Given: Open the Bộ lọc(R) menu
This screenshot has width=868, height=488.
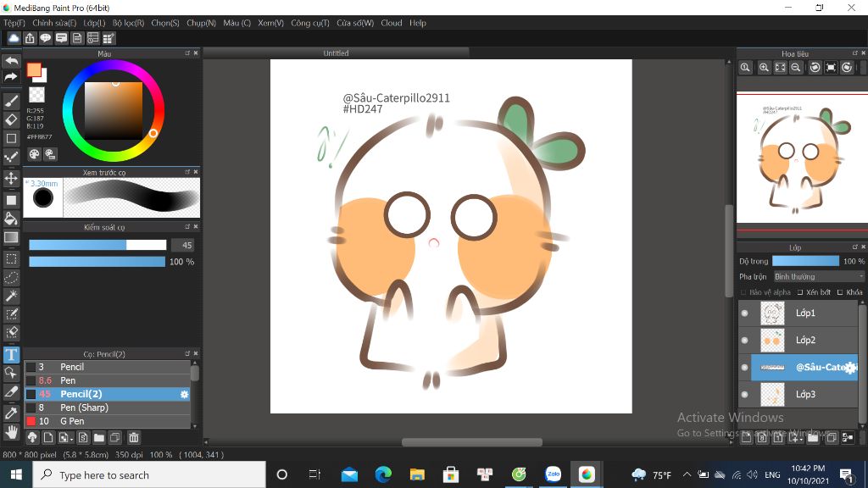Looking at the screenshot, I should pos(129,23).
